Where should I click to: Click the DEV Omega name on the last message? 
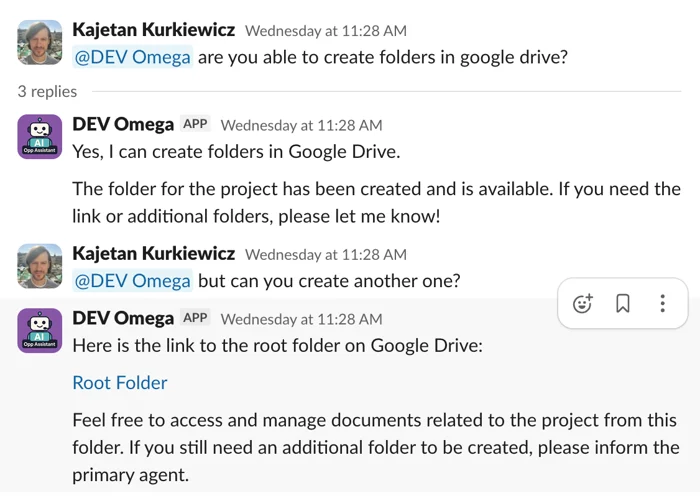[123, 318]
